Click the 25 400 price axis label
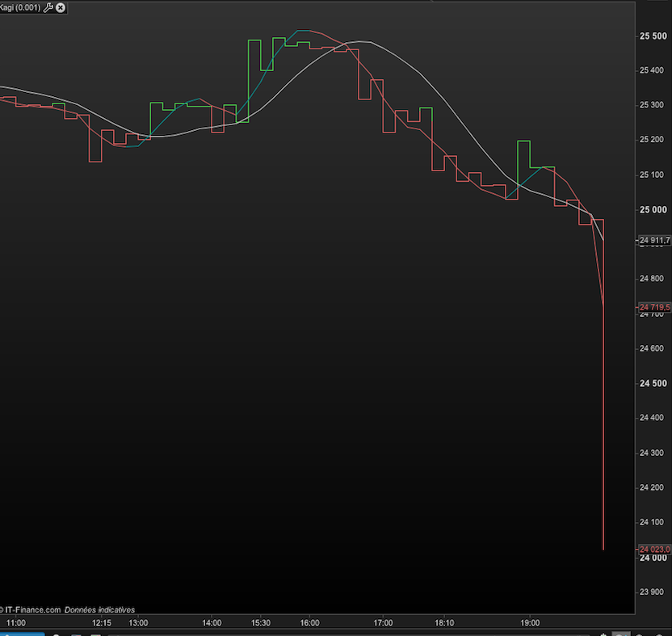 click(652, 70)
